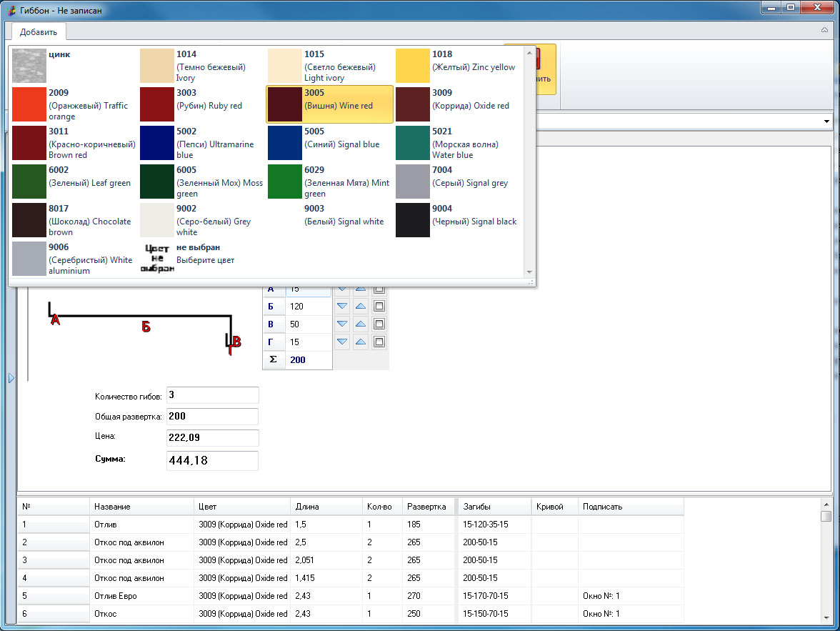Choose 5002 Ultramarine blue color
Image resolution: width=840 pixels, height=631 pixels.
coord(201,143)
